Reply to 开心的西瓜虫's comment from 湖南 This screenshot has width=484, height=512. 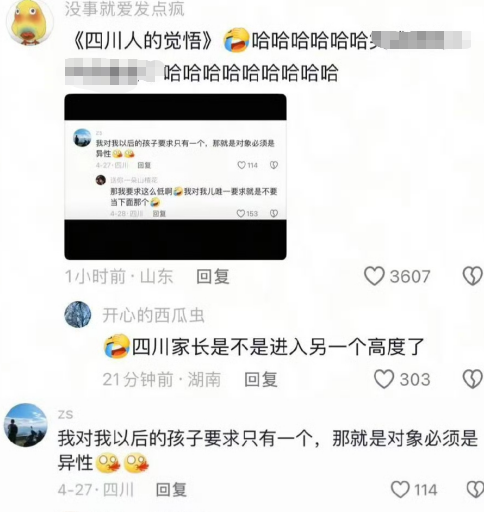(261, 380)
